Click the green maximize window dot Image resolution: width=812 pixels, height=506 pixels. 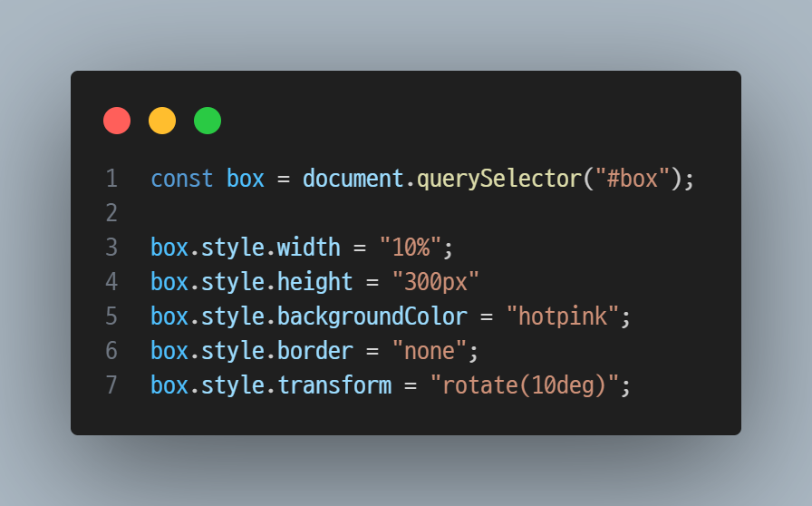click(x=208, y=121)
